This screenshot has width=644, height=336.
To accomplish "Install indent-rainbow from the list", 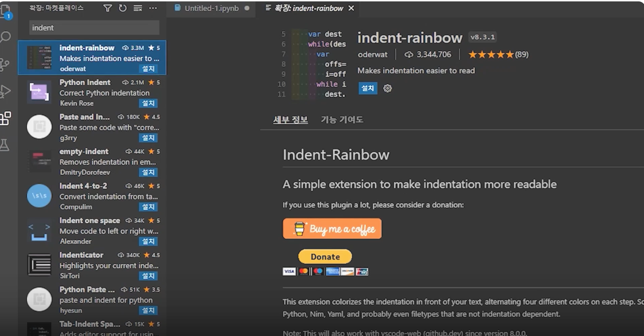I will click(148, 69).
